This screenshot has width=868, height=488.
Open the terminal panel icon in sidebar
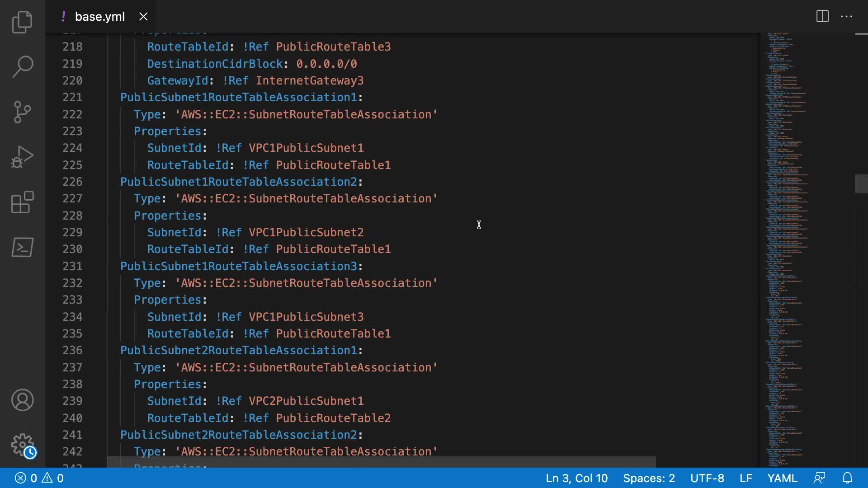tap(22, 248)
